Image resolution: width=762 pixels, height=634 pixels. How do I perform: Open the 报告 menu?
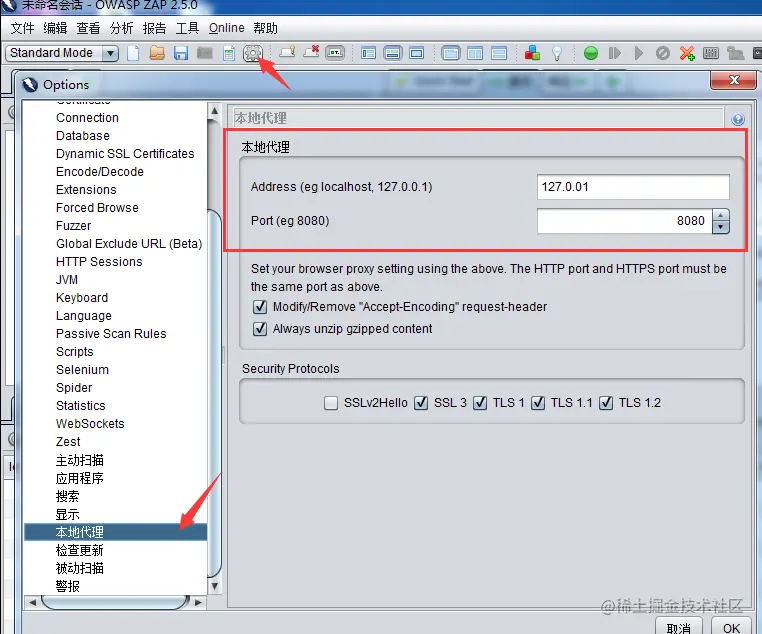coord(155,28)
